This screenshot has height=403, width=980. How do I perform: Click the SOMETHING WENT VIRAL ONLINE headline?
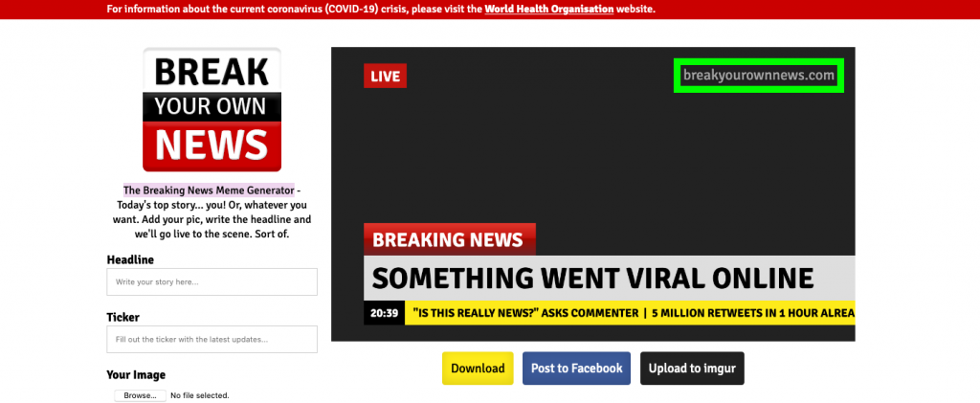tap(592, 278)
